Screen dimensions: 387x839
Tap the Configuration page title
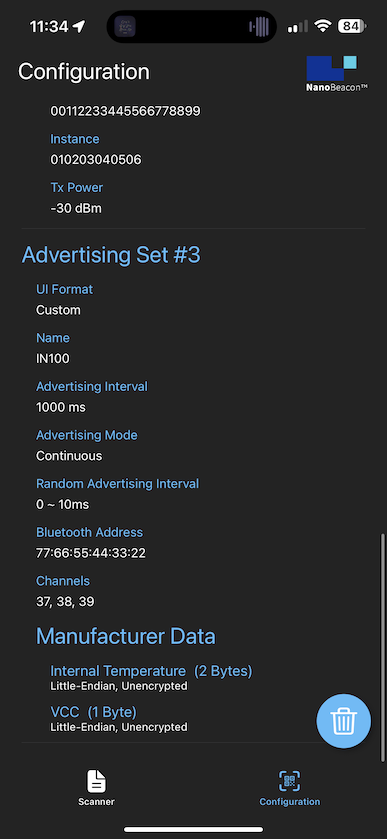[84, 71]
